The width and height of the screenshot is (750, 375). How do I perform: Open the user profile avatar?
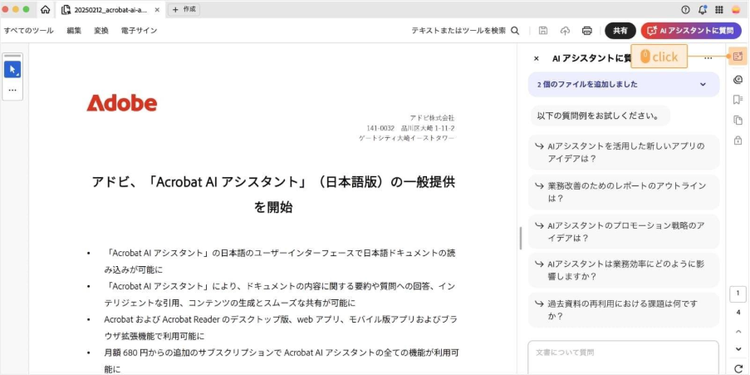tap(737, 10)
